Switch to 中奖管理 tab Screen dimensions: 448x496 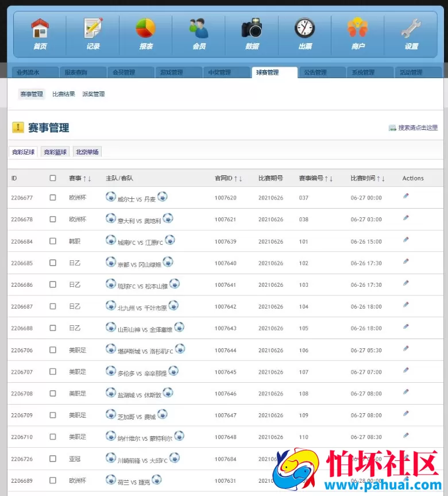[x=227, y=72]
